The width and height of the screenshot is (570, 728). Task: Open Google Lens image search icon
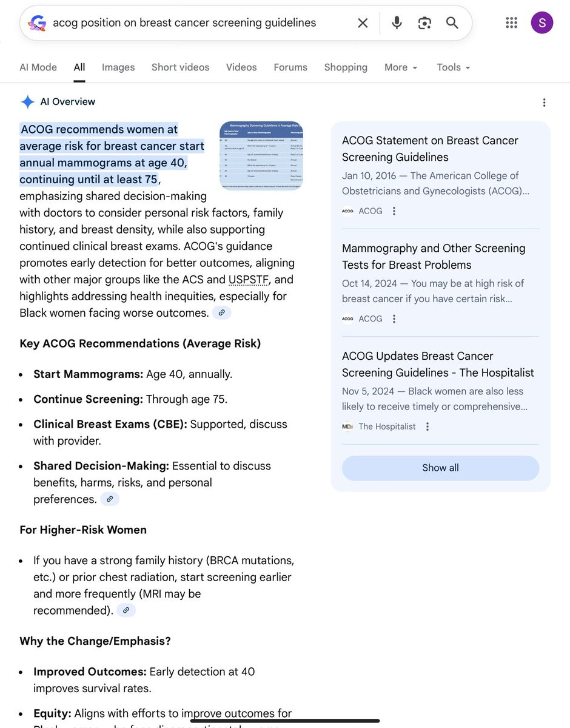[x=424, y=23]
